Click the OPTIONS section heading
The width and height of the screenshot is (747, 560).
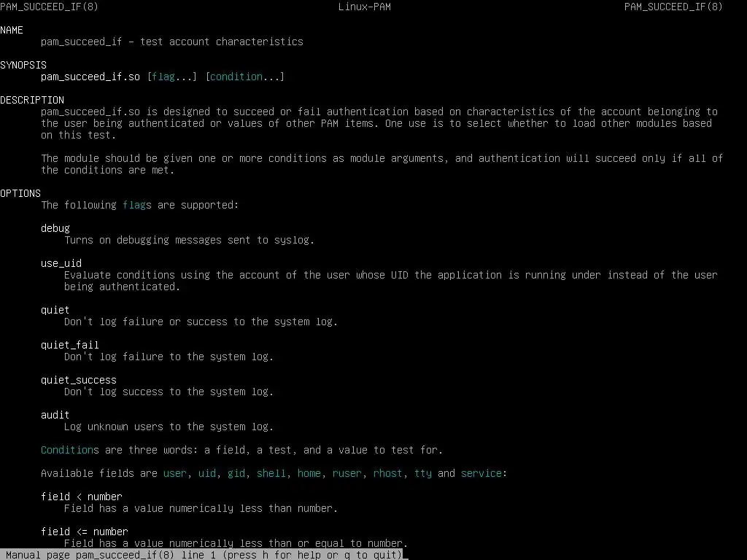pos(20,193)
